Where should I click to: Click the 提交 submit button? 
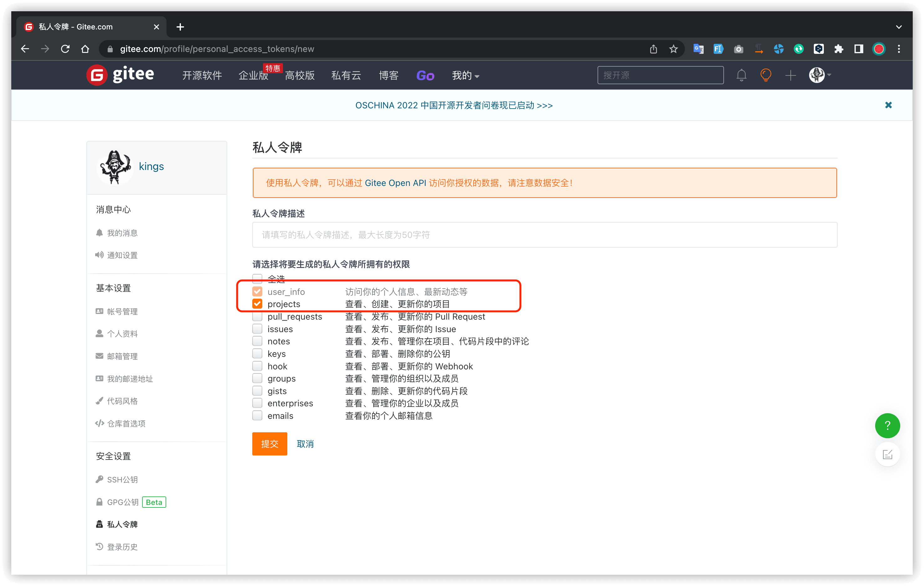point(269,444)
